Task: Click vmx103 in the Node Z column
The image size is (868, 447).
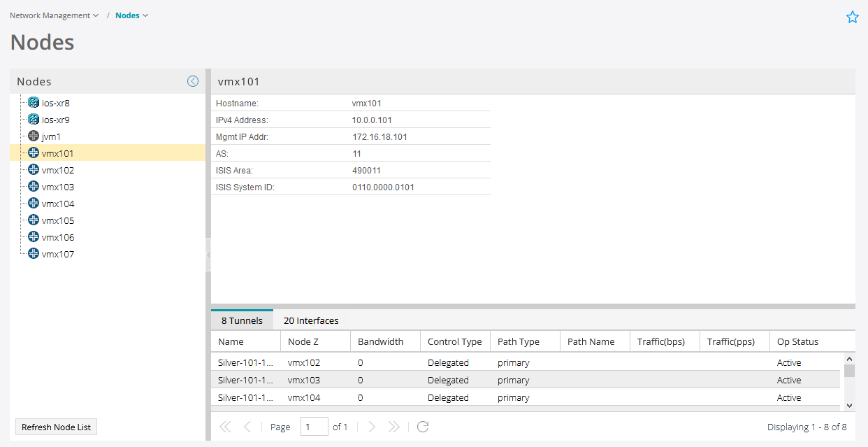Action: pyautogui.click(x=303, y=380)
